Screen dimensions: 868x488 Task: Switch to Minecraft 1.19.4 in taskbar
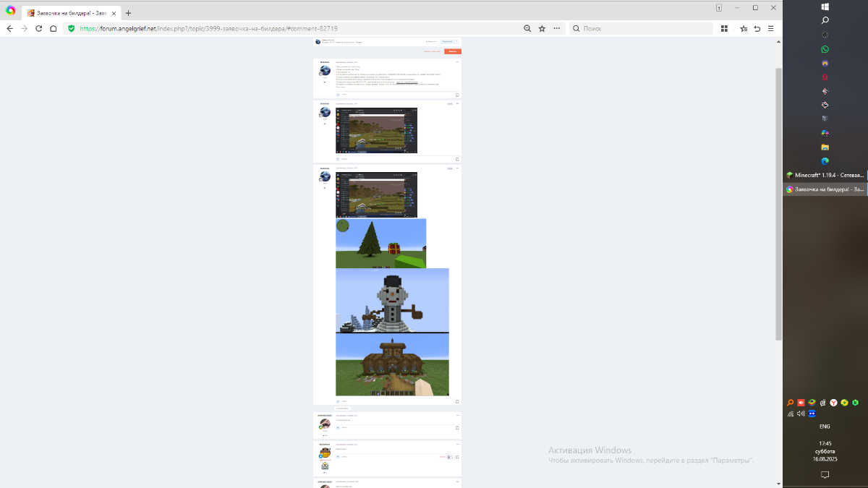pos(825,175)
